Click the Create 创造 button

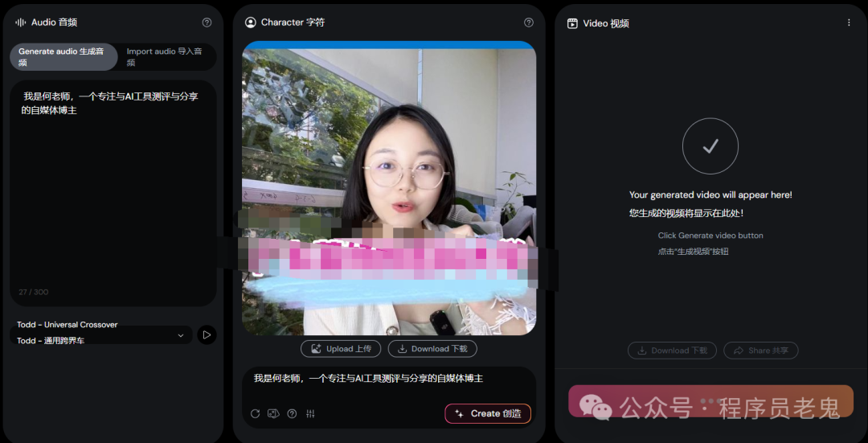[x=488, y=413]
